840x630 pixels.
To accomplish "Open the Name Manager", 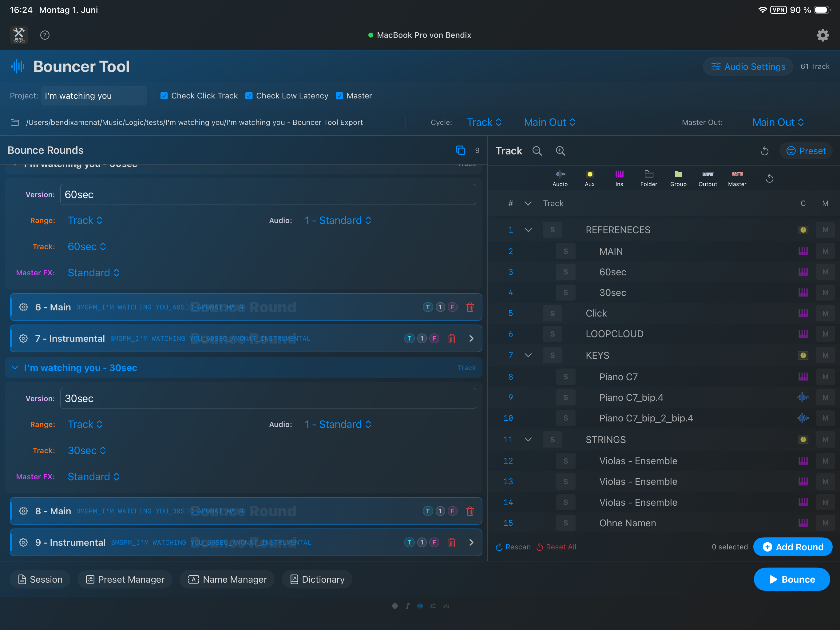I will (227, 579).
